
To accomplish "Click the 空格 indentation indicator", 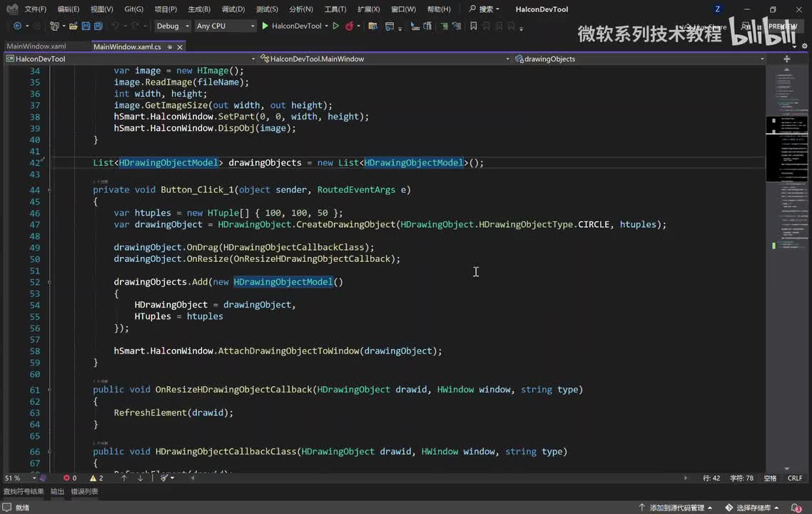I will pos(770,478).
